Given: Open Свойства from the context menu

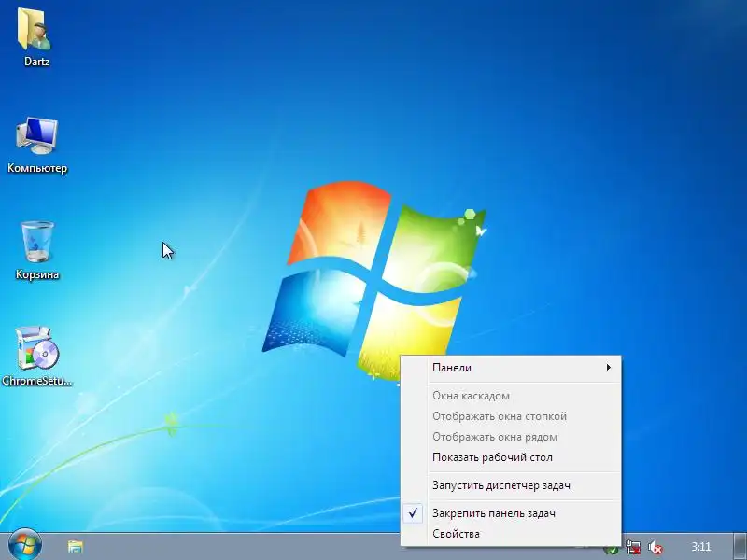Looking at the screenshot, I should click(x=511, y=534).
